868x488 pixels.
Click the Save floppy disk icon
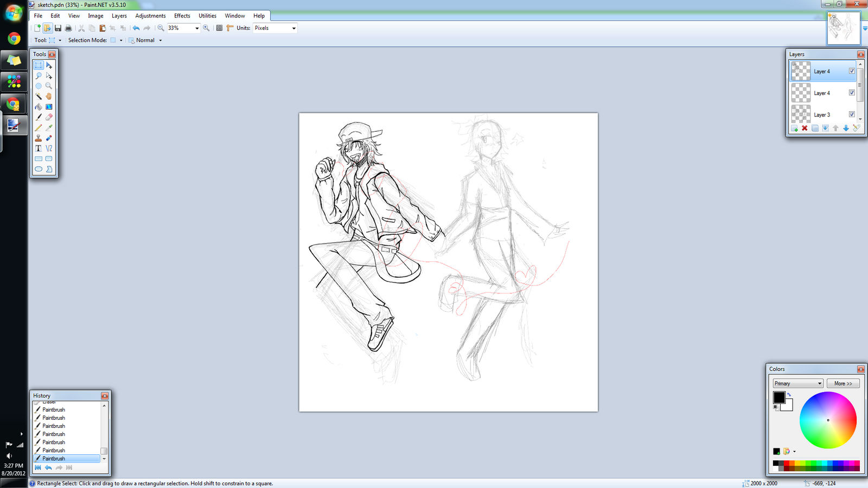[x=58, y=28]
